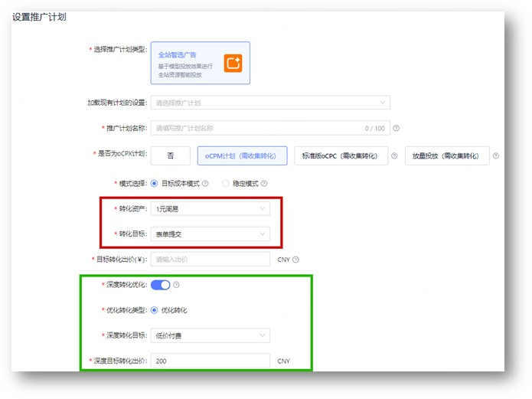The image size is (532, 399).
Task: Open help icon beside 推广计划名称 field
Action: pyautogui.click(x=396, y=128)
